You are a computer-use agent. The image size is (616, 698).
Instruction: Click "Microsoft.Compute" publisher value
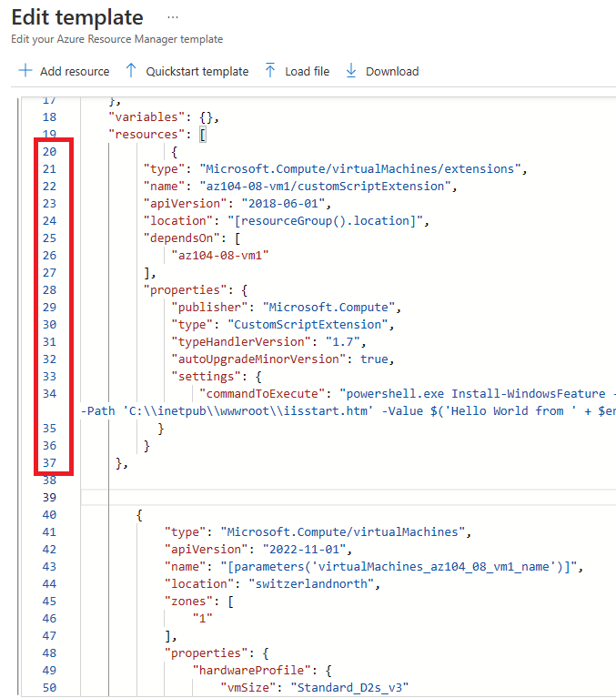tap(328, 308)
